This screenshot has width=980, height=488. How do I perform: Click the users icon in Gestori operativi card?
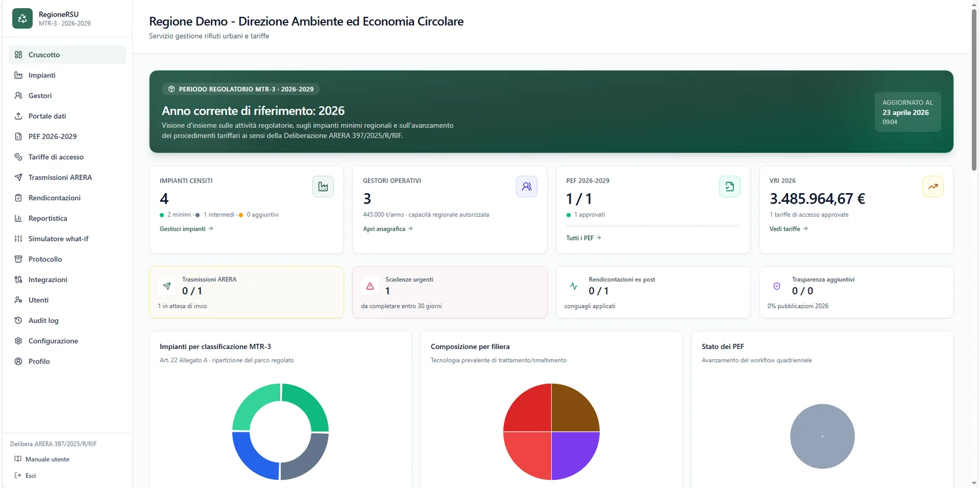click(x=526, y=186)
